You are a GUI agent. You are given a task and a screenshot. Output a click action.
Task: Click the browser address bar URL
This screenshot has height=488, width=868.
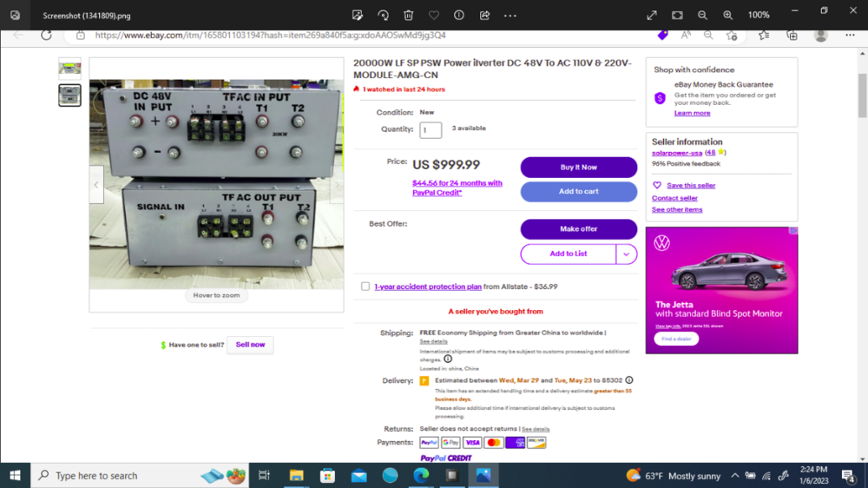tap(270, 36)
